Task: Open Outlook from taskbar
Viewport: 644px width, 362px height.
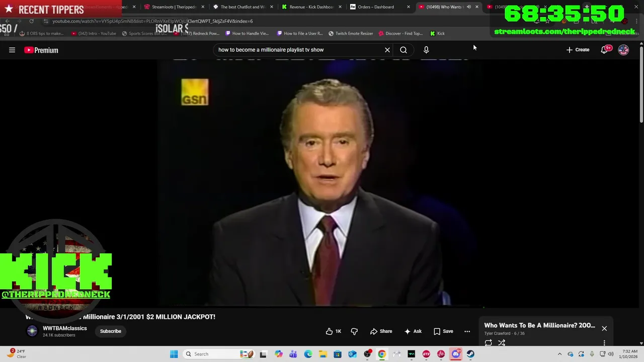Action: [x=352, y=354]
